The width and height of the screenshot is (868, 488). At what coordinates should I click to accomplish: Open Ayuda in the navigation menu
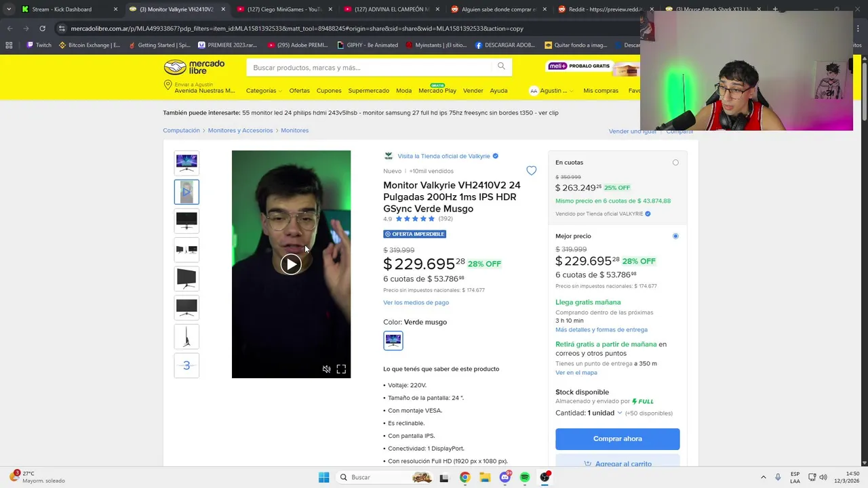[498, 91]
